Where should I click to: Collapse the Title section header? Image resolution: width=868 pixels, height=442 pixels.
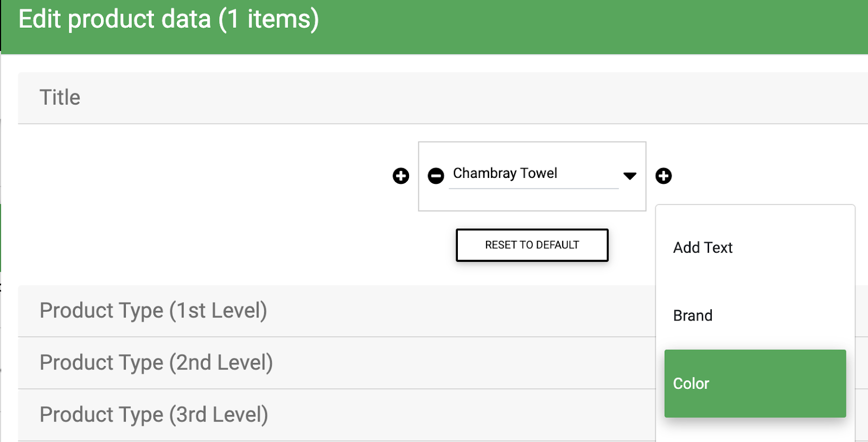coord(443,98)
